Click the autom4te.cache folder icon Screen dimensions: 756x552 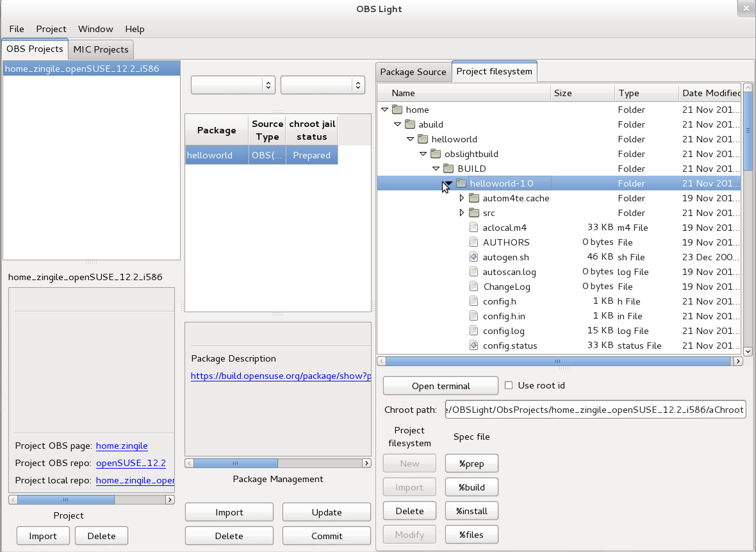point(474,198)
